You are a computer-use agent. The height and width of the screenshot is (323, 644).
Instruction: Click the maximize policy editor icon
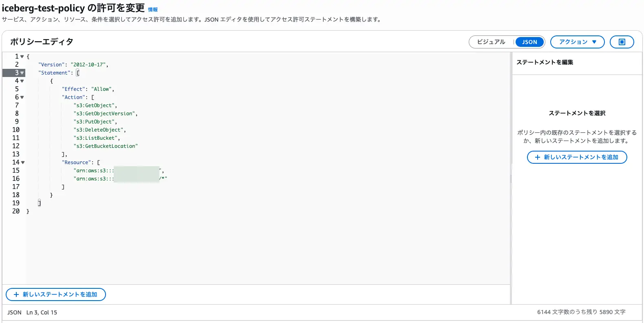622,42
